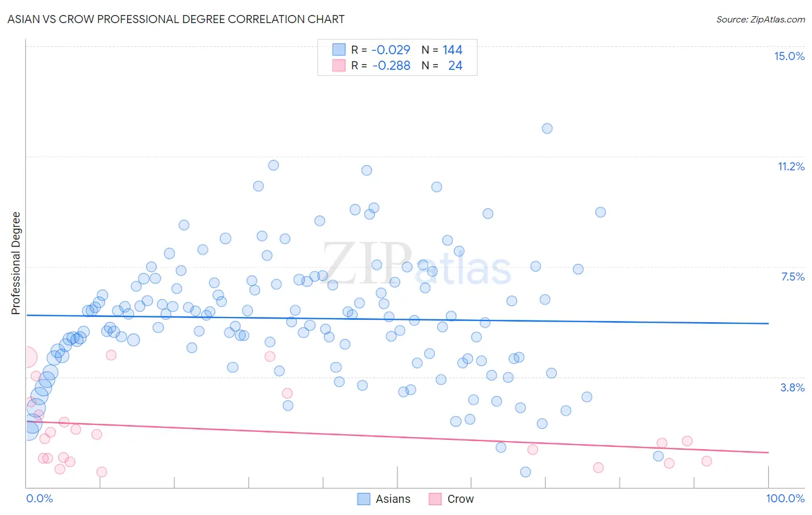
Task: Click the 7.5% y-axis label
Action: 792,277
